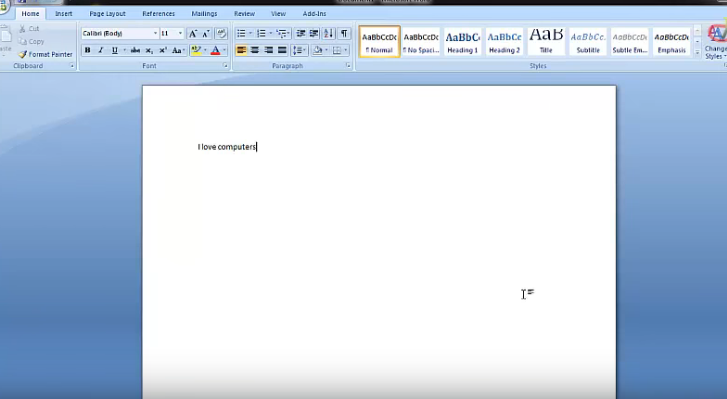This screenshot has width=727, height=399.
Task: Toggle Show/Hide paragraph marks
Action: (x=344, y=33)
